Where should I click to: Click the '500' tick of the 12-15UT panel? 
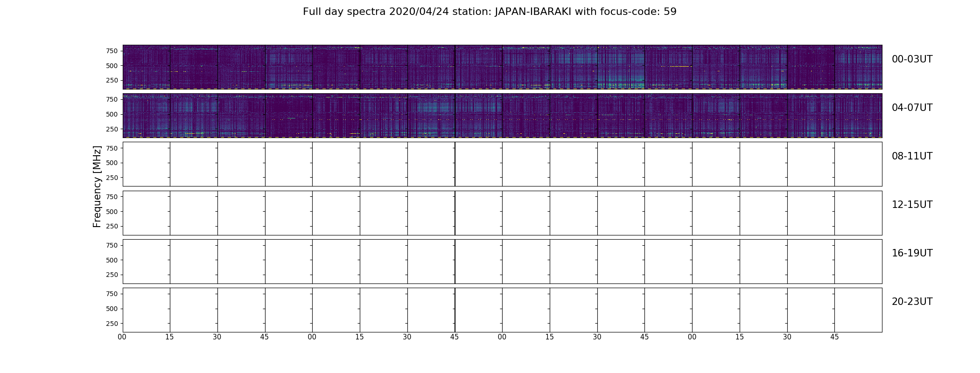point(112,212)
